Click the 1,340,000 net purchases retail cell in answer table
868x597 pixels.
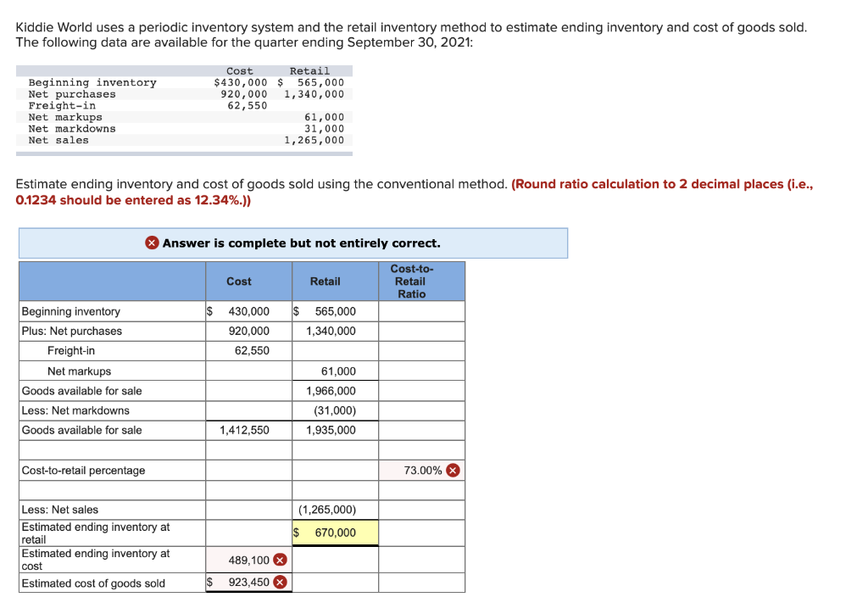[336, 332]
